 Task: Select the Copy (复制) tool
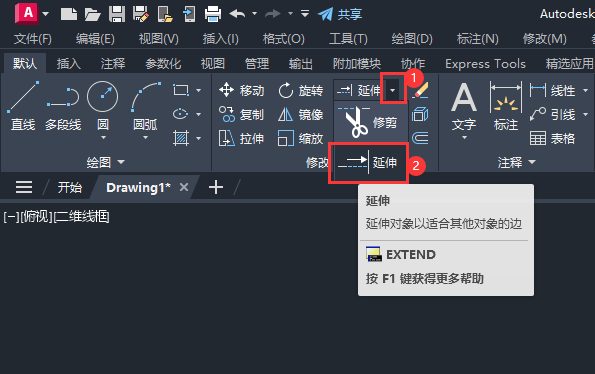tap(241, 114)
